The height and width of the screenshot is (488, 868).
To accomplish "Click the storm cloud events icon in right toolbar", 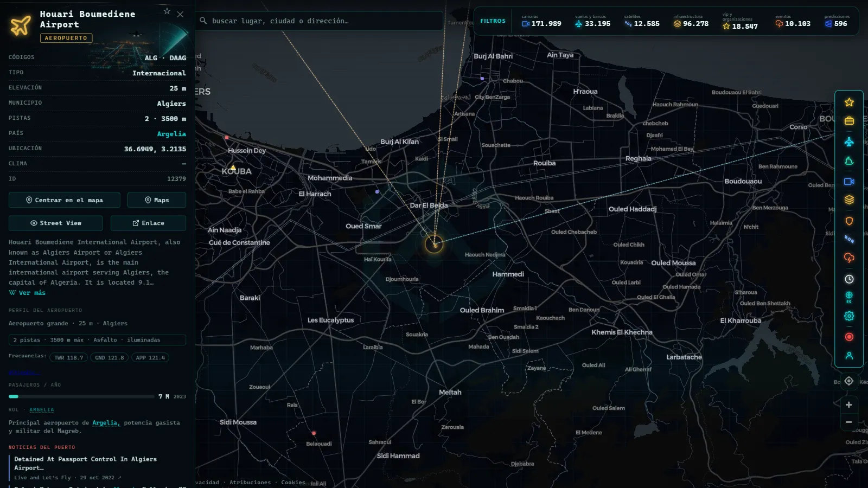I will coord(849,258).
